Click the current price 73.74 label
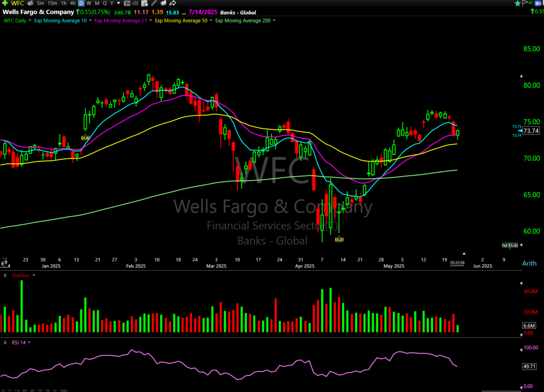The height and width of the screenshot is (392, 544). click(x=531, y=131)
